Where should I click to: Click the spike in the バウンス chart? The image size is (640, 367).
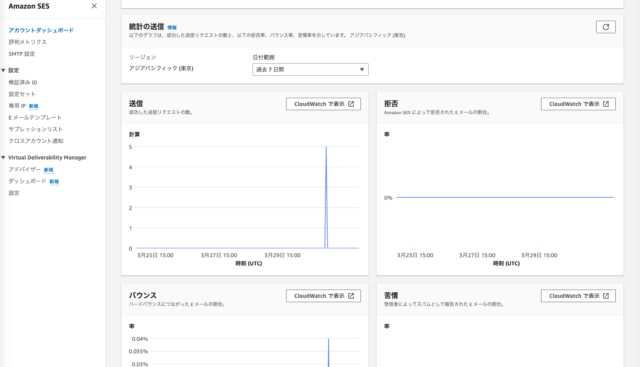coord(329,352)
